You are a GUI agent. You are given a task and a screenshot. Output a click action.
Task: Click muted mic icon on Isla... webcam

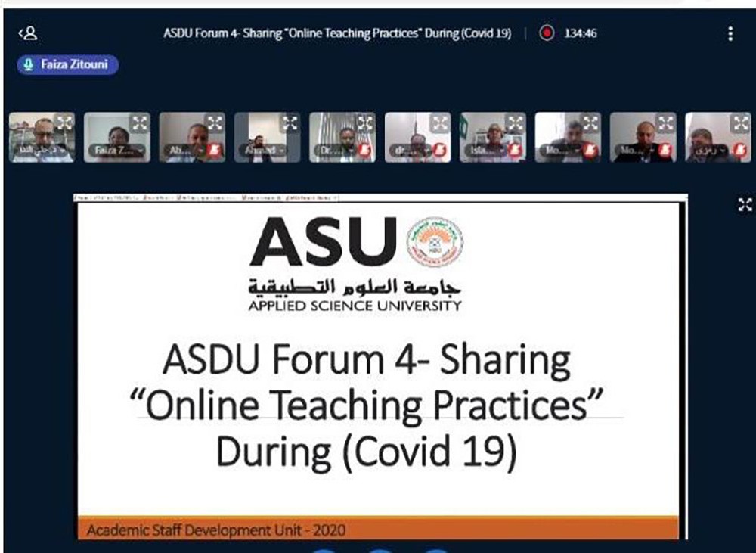coord(516,151)
